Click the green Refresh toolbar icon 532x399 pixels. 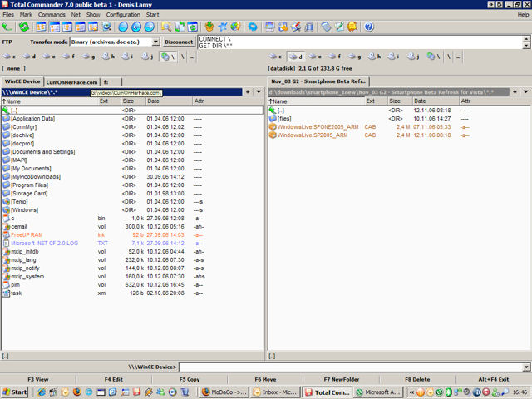coord(24,27)
